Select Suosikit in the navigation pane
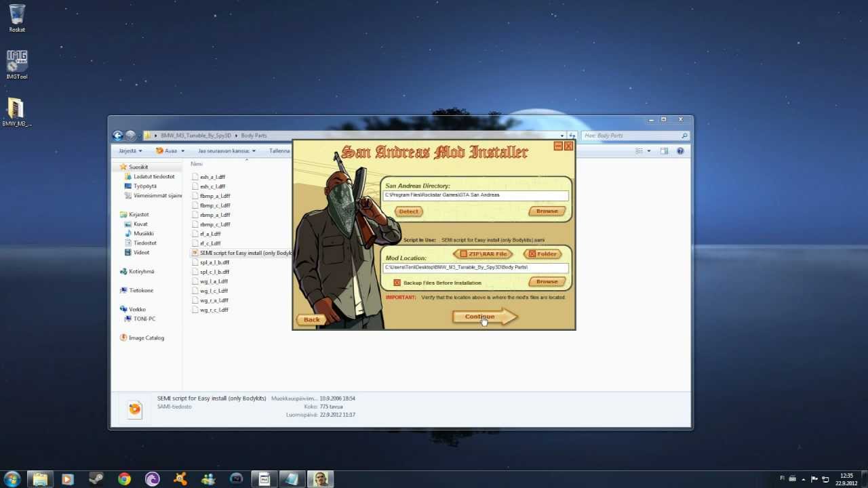The image size is (868, 488). coord(138,167)
